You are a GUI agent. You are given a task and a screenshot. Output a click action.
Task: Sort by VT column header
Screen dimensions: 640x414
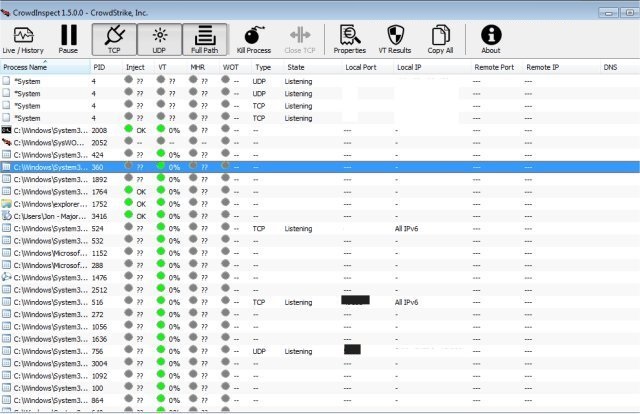171,67
